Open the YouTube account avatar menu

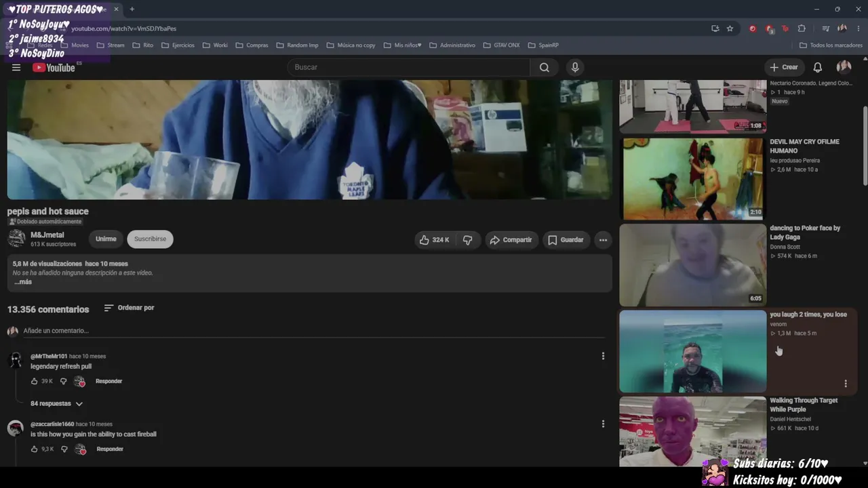coord(844,67)
